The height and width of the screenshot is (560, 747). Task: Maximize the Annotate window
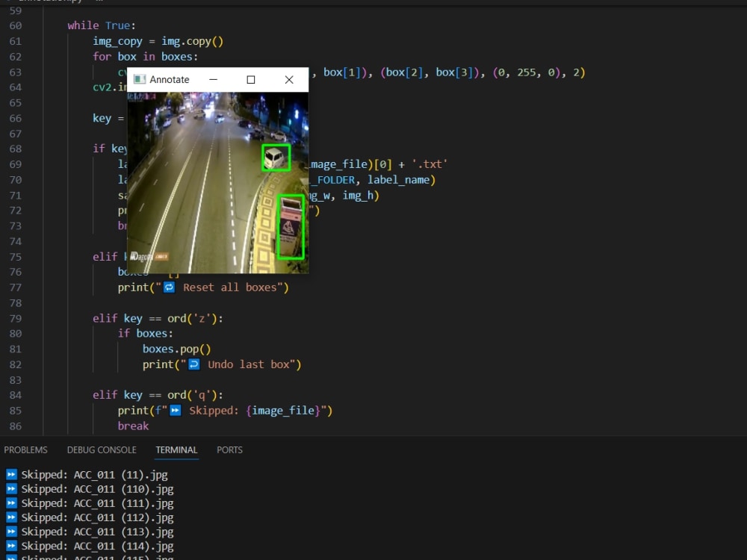coord(250,80)
